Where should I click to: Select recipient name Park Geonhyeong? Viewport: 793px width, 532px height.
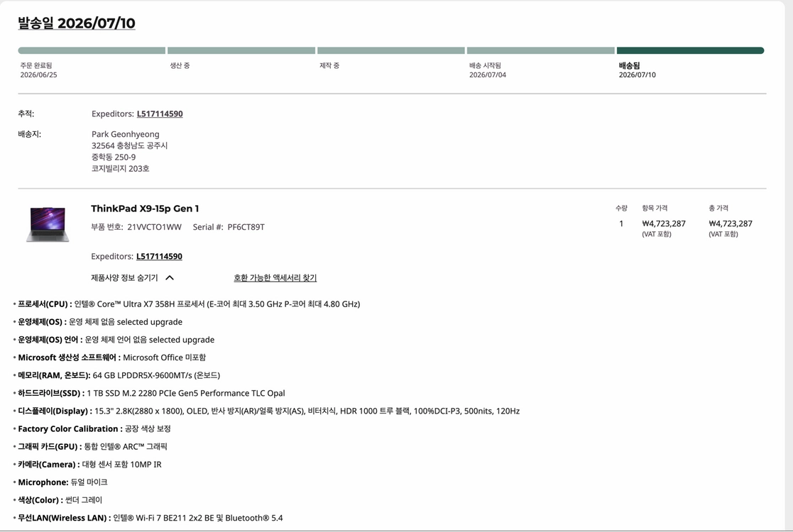coord(126,134)
